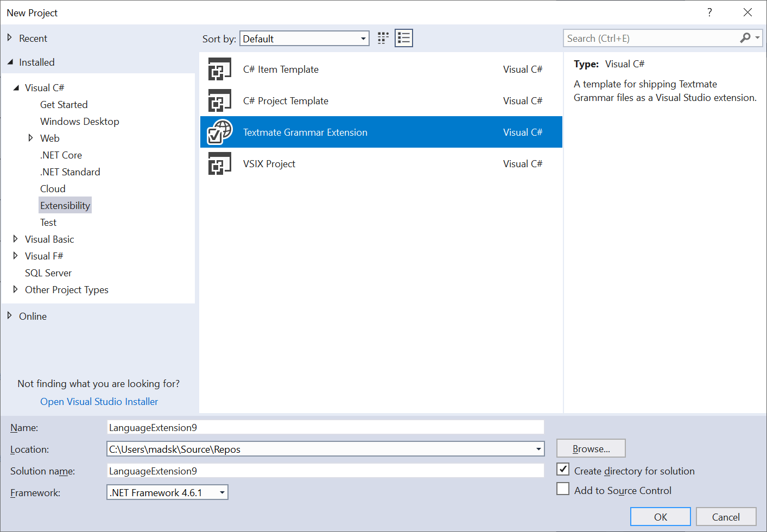Switch to small icons grid view
Viewport: 767px width, 532px height.
pyautogui.click(x=383, y=38)
